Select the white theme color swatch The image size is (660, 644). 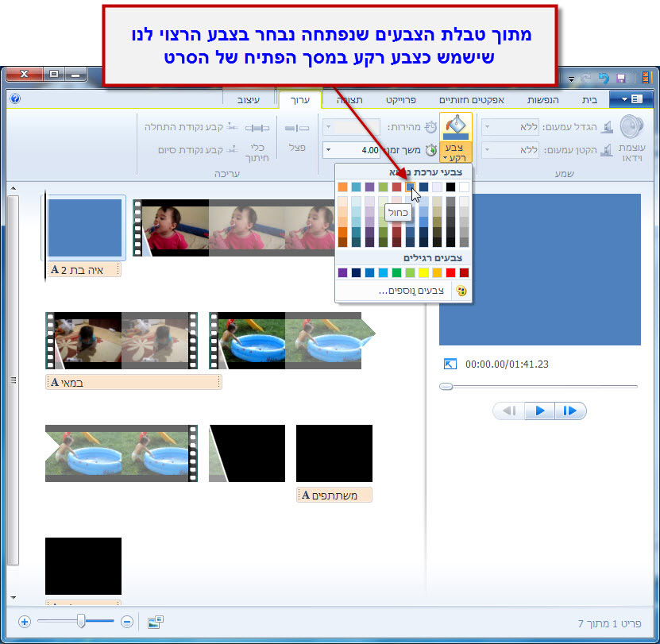click(x=464, y=187)
